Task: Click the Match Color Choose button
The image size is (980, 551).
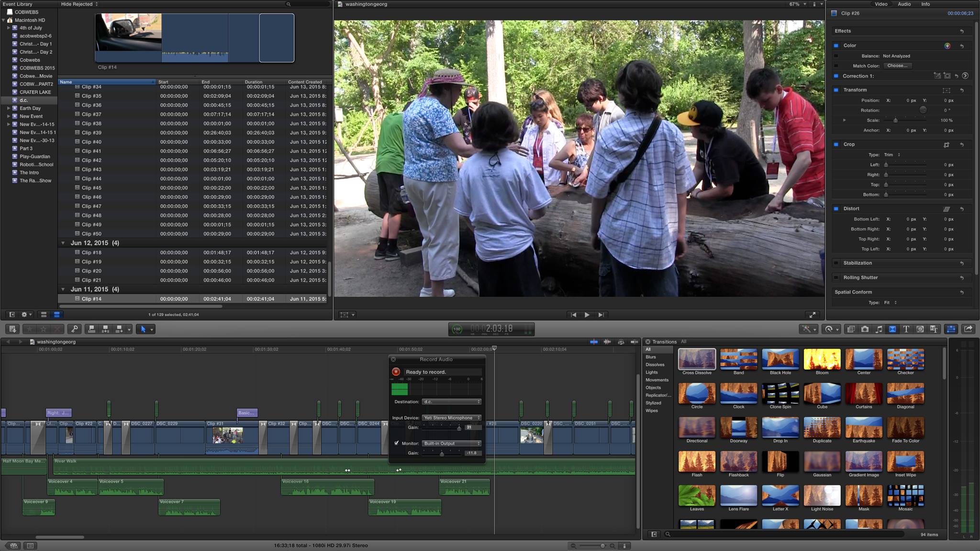Action: coord(897,66)
